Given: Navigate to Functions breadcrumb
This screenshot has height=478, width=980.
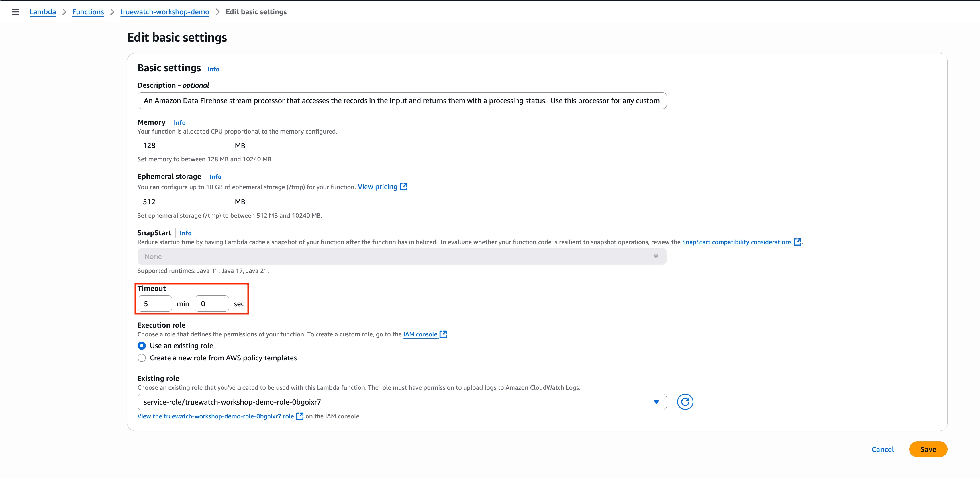Looking at the screenshot, I should [88, 12].
